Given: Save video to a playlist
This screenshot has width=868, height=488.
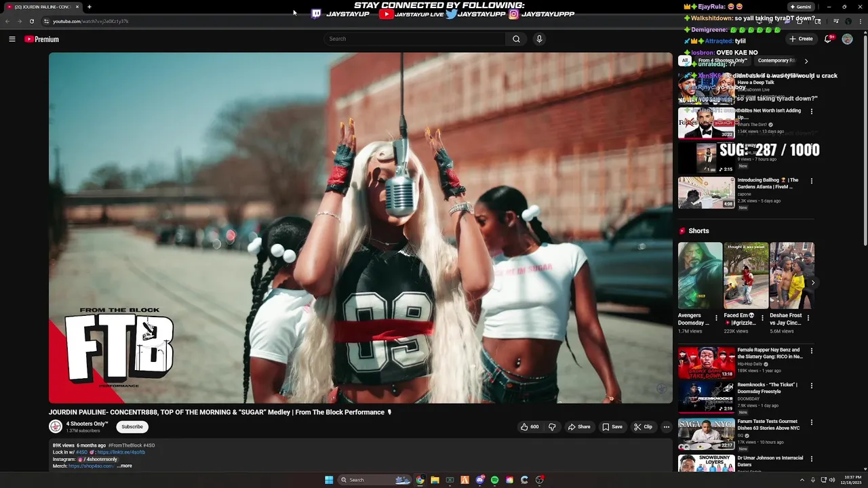Looking at the screenshot, I should (x=612, y=427).
